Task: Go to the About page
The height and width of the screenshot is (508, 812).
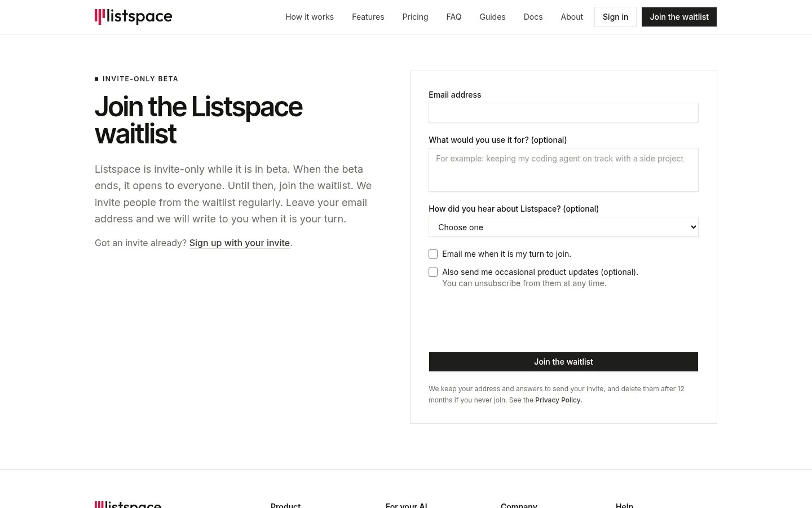Action: coord(572,17)
